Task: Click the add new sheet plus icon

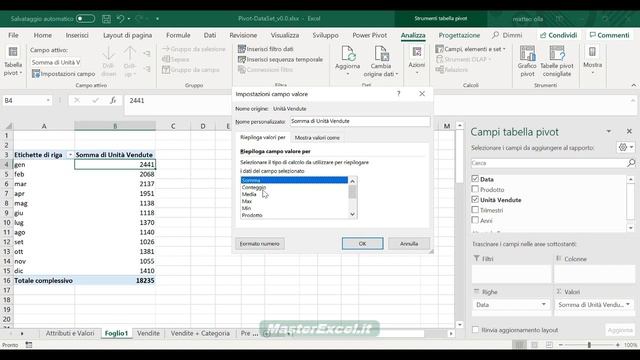Action: click(x=266, y=333)
